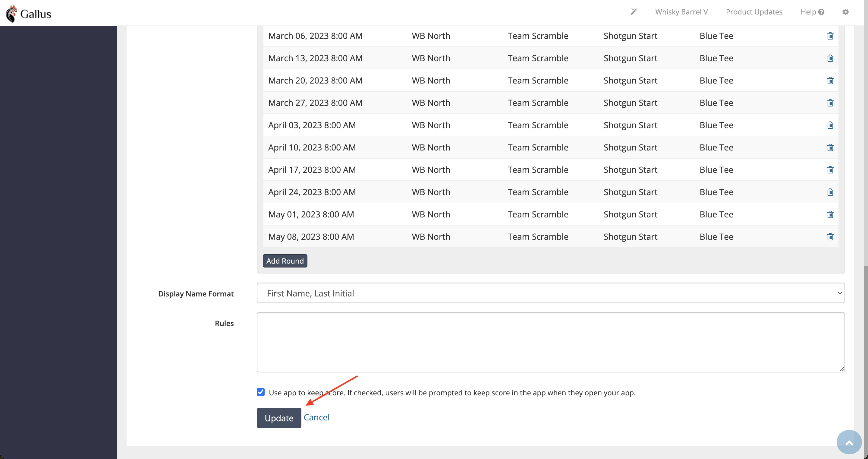This screenshot has height=459, width=868.
Task: Click Shotgun Start in the March 20 row
Action: tap(630, 80)
